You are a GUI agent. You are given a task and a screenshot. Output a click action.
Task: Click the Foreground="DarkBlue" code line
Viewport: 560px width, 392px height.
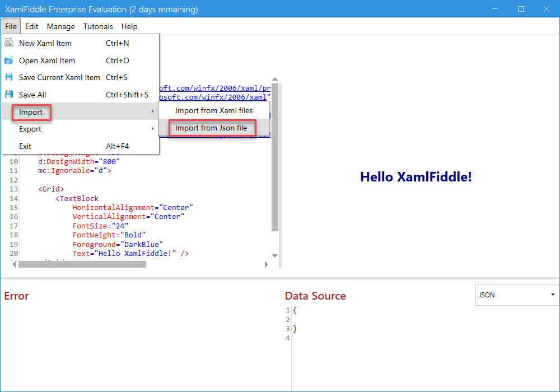[x=118, y=244]
